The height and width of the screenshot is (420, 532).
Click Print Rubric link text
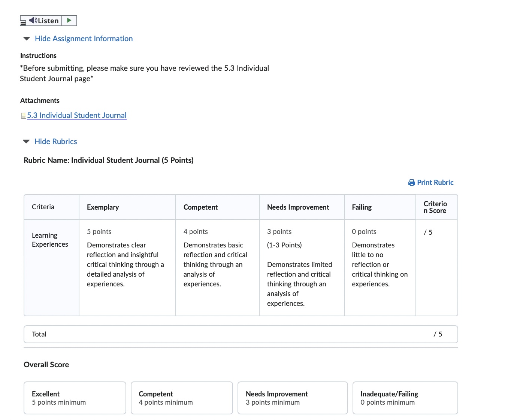(x=435, y=183)
